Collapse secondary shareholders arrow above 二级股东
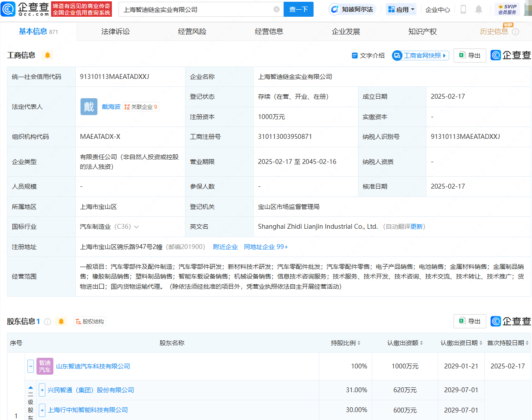532x420 pixels. pyautogui.click(x=30, y=388)
